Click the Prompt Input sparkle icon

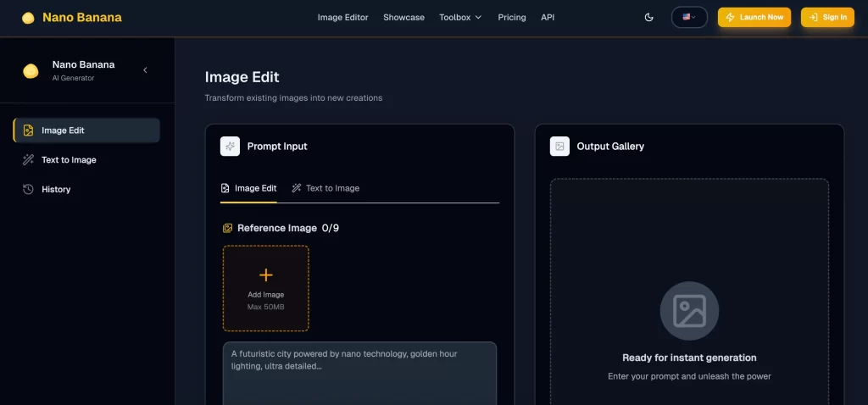[x=230, y=147]
